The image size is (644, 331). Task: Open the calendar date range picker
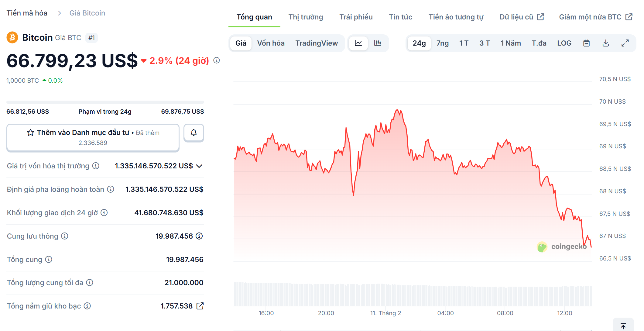(x=586, y=43)
